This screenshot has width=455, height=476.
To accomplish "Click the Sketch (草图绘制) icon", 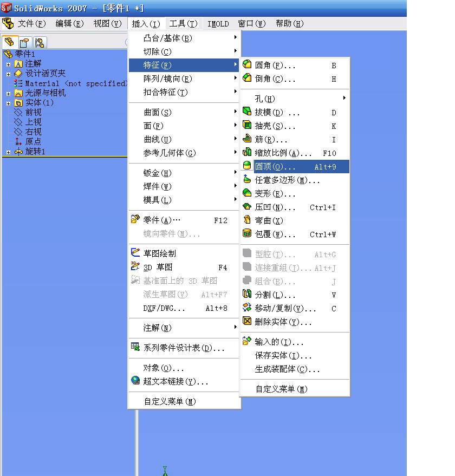I will 135,252.
